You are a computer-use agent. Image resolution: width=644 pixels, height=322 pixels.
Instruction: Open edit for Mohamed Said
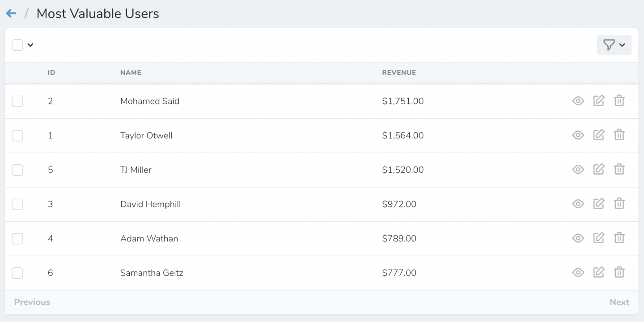[598, 101]
